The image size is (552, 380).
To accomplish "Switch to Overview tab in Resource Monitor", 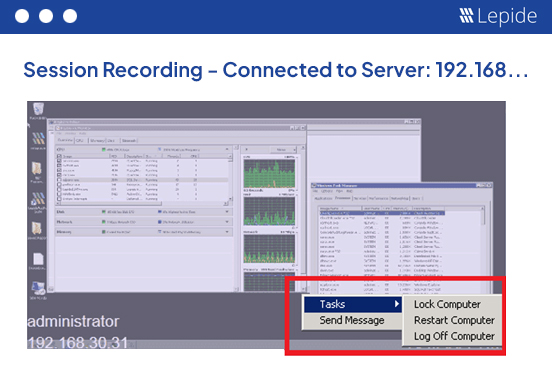I will (x=65, y=140).
